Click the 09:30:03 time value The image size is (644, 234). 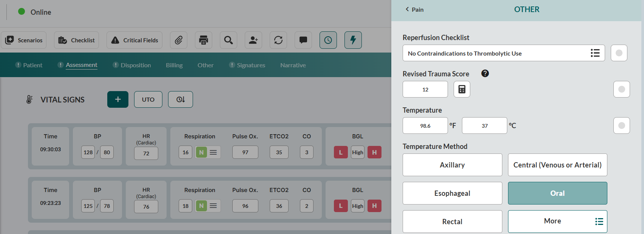[51, 149]
